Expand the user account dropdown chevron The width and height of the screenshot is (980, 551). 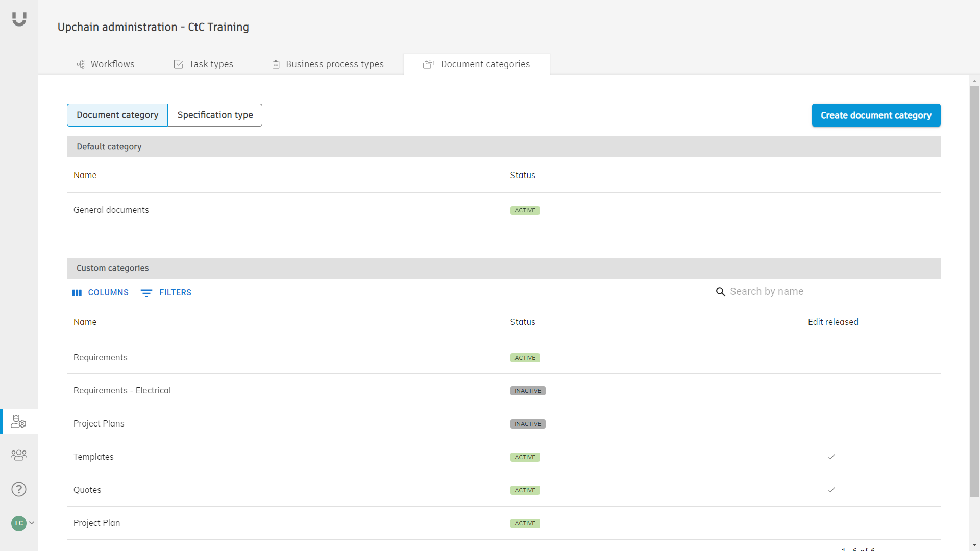pyautogui.click(x=32, y=523)
